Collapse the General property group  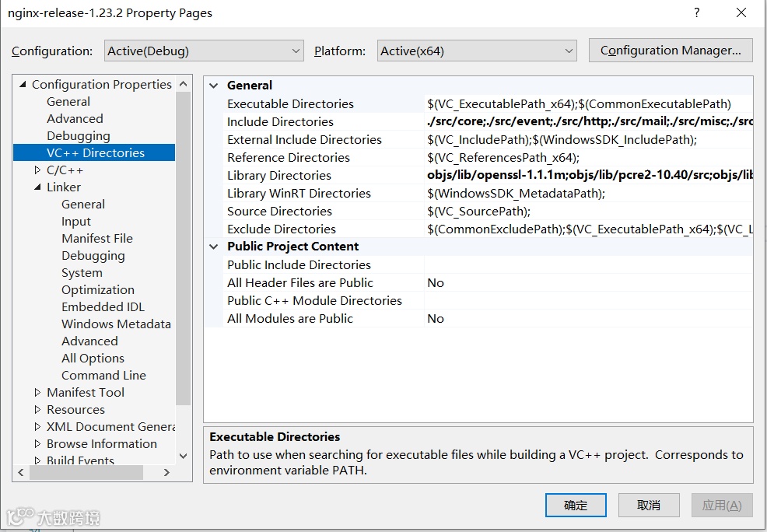[x=214, y=86]
